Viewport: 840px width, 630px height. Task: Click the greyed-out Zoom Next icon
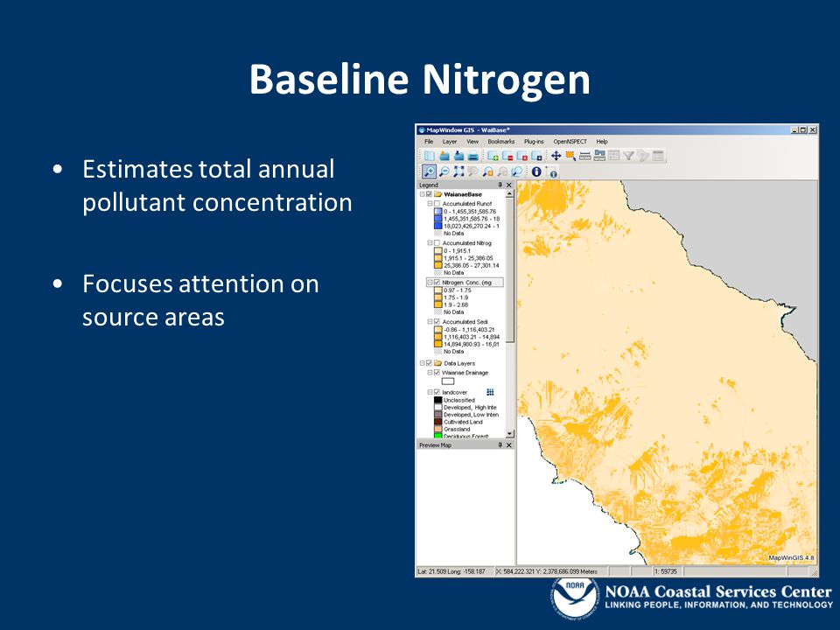click(x=502, y=171)
